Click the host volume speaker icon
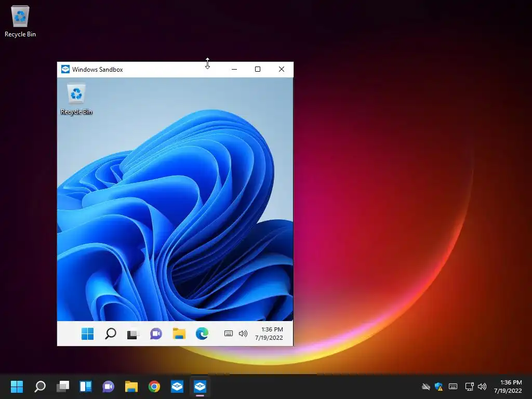 click(x=482, y=387)
